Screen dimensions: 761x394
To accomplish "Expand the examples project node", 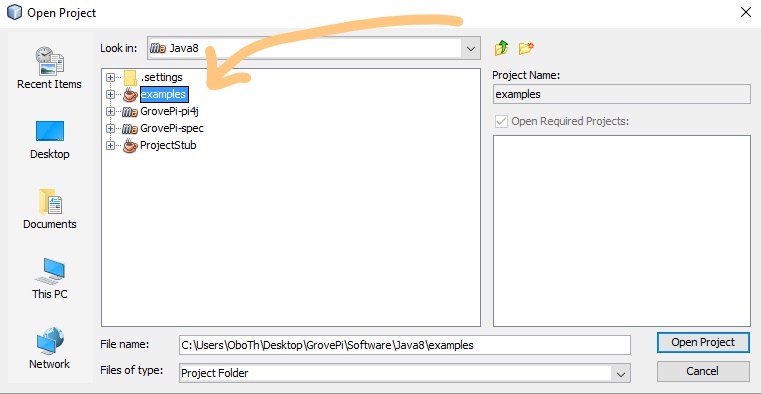I will [111, 95].
